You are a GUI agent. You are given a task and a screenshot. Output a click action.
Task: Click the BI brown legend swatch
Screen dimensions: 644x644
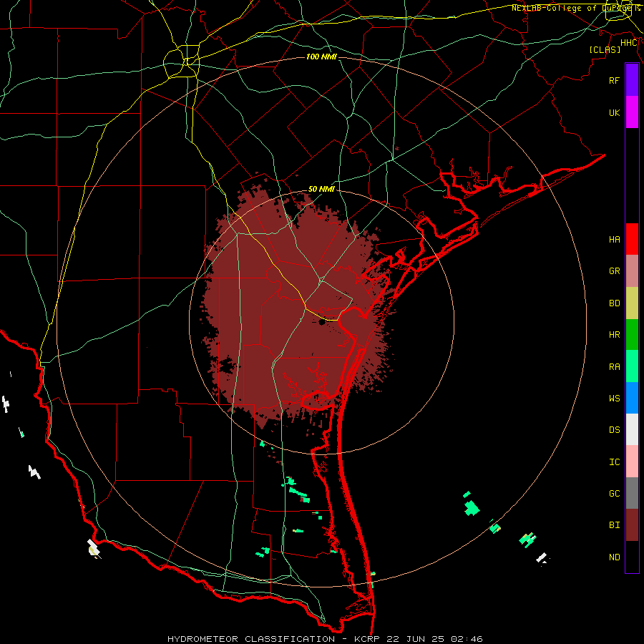[632, 525]
